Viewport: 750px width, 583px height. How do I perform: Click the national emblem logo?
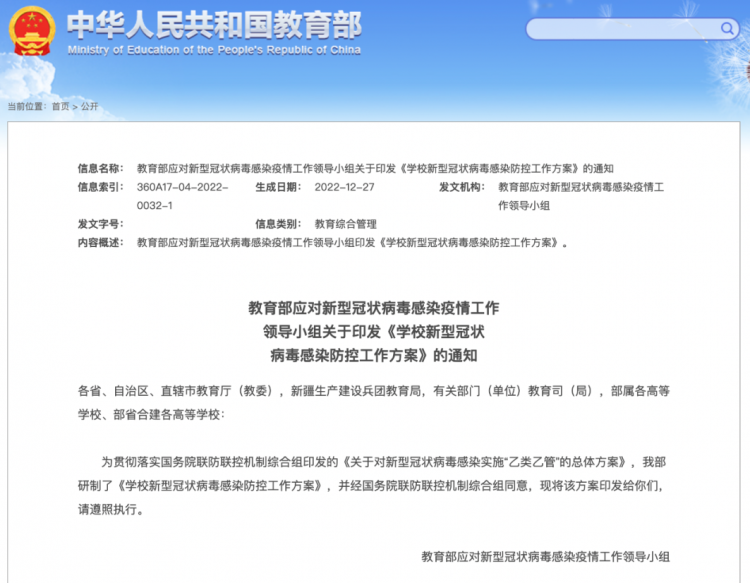[x=32, y=31]
